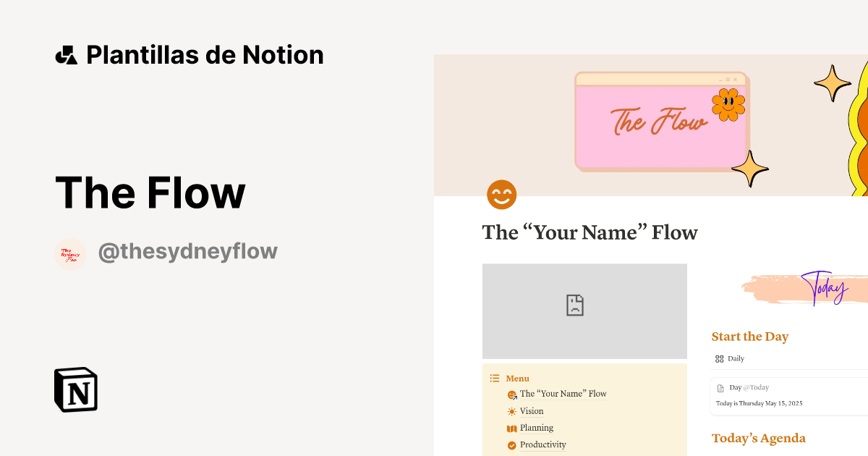Image resolution: width=868 pixels, height=456 pixels.
Task: Click The Sydney Flow avatar thumbnail
Action: pos(70,254)
